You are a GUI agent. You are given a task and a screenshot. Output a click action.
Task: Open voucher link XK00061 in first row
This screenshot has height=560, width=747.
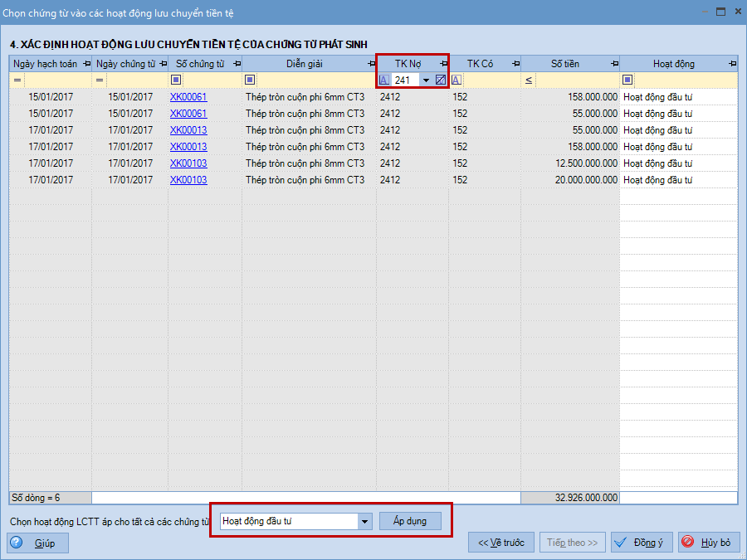click(188, 97)
